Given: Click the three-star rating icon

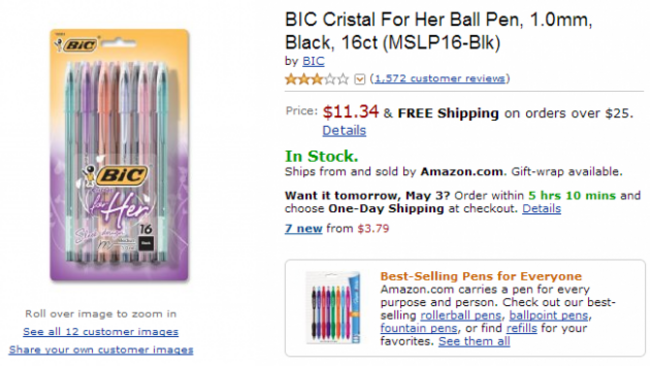Looking at the screenshot, I should [x=317, y=79].
